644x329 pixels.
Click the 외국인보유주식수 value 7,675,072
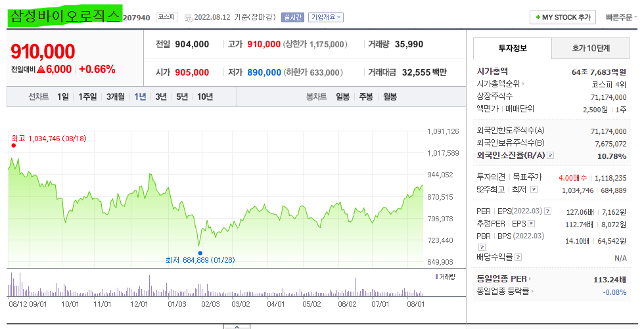(x=610, y=144)
